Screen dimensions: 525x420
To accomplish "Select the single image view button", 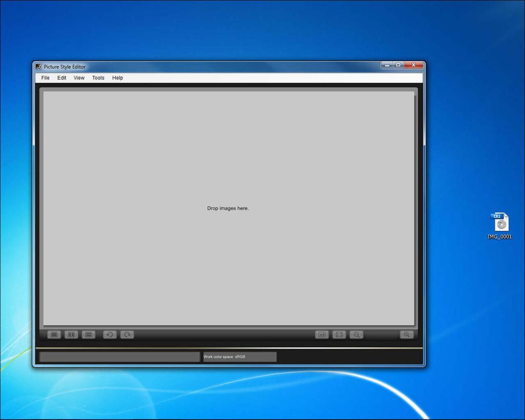I will [54, 334].
